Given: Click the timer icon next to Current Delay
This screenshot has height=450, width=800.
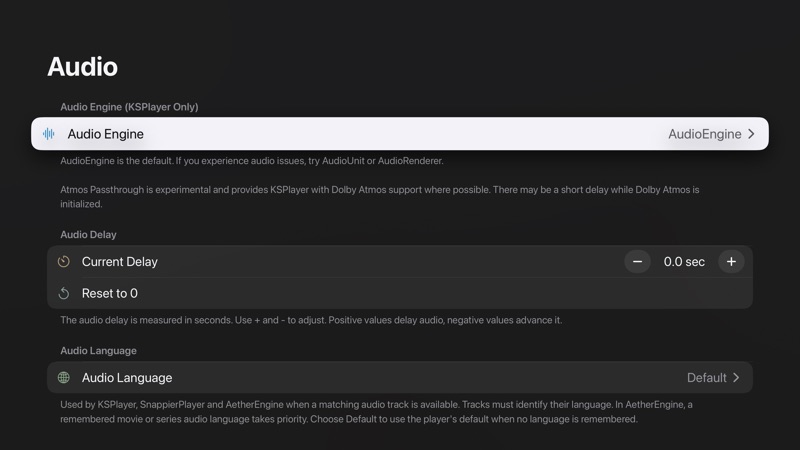Looking at the screenshot, I should click(64, 262).
